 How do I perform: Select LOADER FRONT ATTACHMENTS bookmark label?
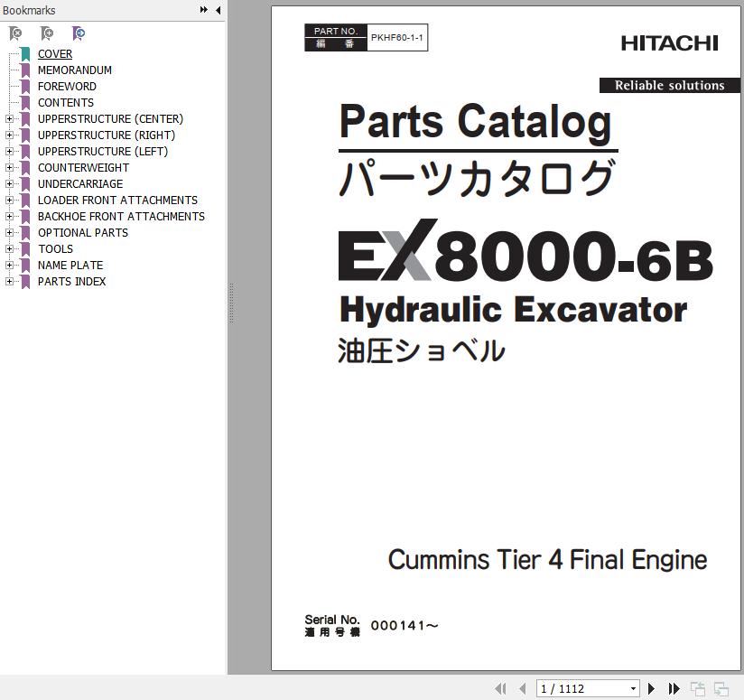pyautogui.click(x=117, y=200)
